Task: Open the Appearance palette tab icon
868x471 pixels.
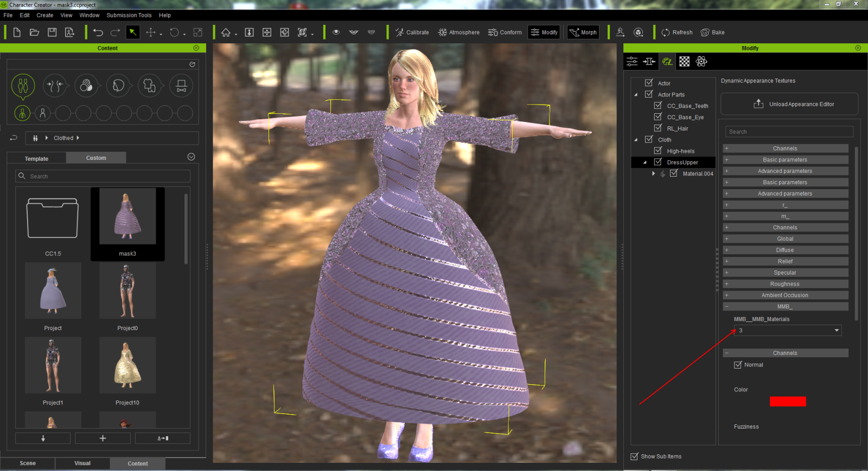Action: [667, 61]
